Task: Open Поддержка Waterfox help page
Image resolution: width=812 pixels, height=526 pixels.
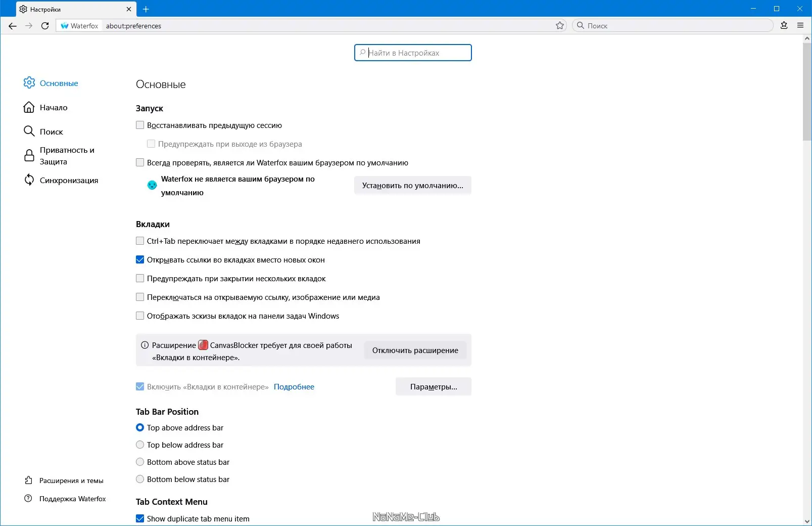Action: pos(65,499)
